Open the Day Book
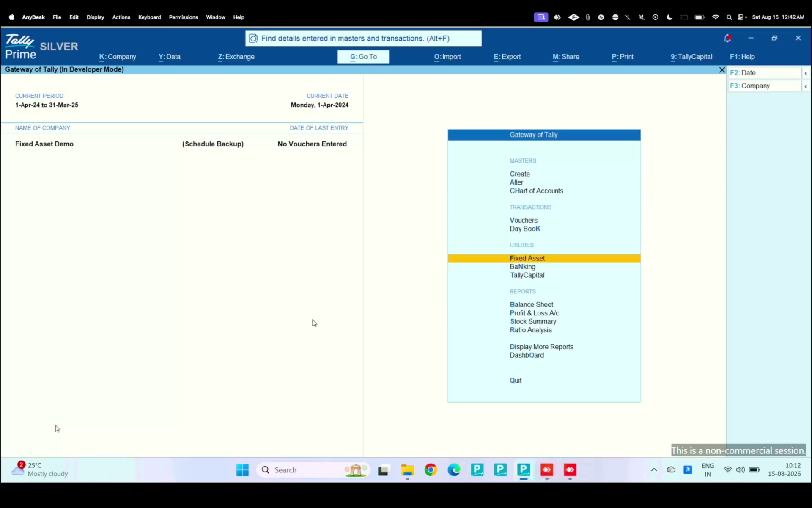The height and width of the screenshot is (508, 812). tap(525, 229)
